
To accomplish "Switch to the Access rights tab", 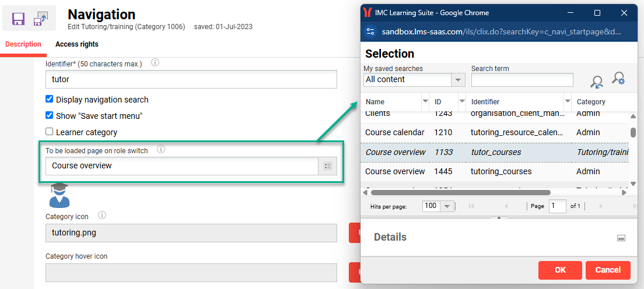I will point(77,44).
